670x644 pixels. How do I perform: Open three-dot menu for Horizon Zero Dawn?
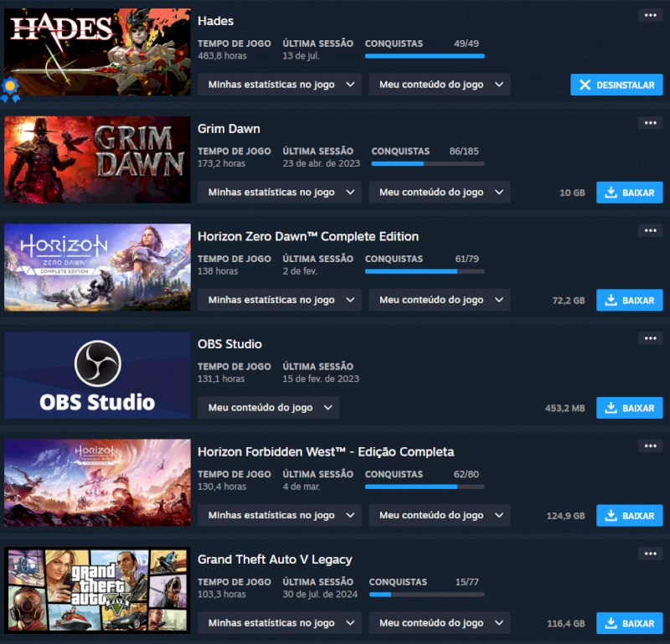click(650, 231)
